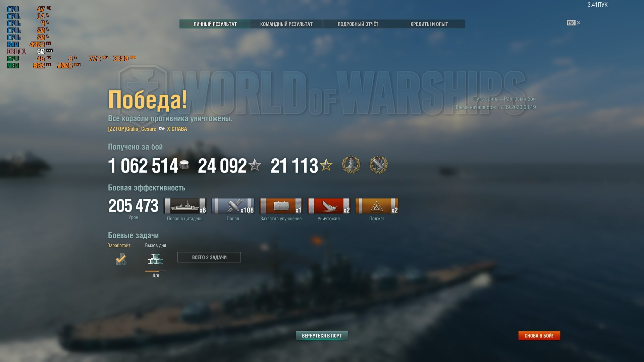Select the captured upgrade ribbon icon
Image resolution: width=644 pixels, height=362 pixels.
281,206
